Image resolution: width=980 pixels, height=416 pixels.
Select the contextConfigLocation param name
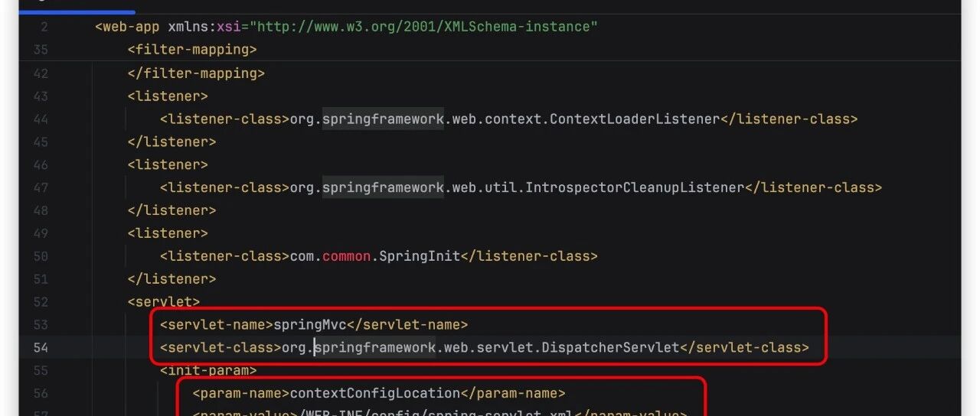(x=375, y=394)
